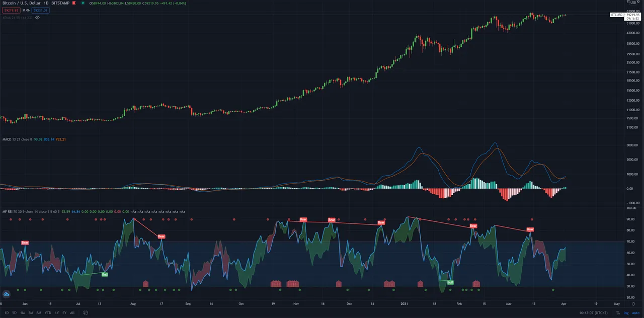This screenshot has width=644, height=318.
Task: Select the 5Y time range
Action: (64, 312)
